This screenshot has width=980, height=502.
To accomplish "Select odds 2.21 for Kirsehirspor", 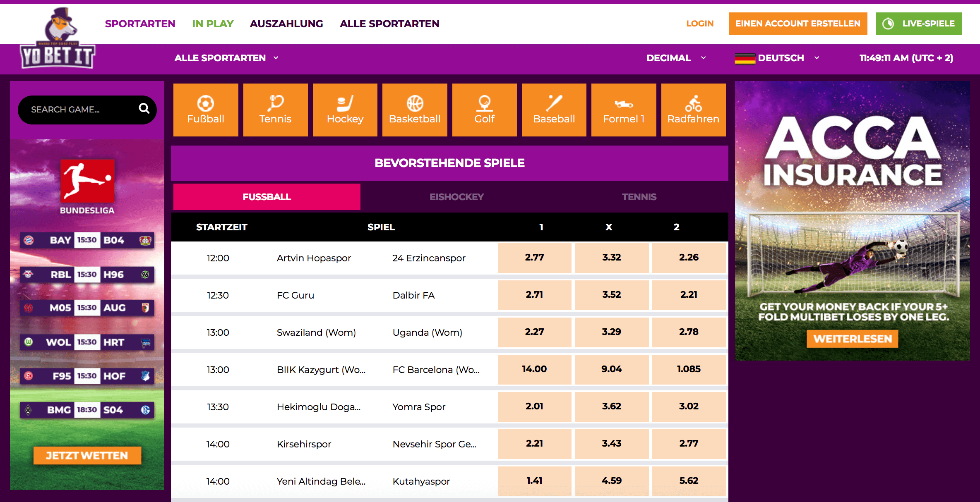I will pyautogui.click(x=535, y=444).
